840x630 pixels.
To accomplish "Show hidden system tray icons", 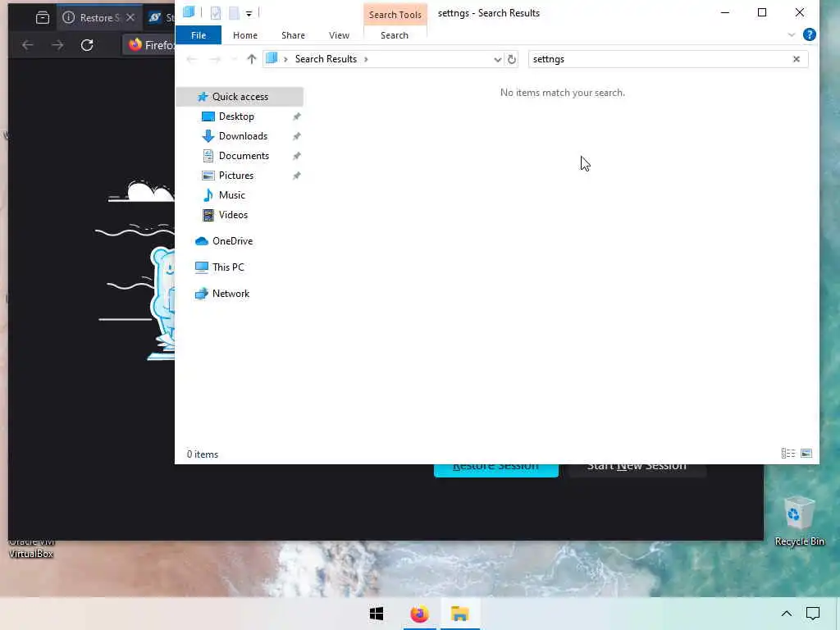I will 786,614.
